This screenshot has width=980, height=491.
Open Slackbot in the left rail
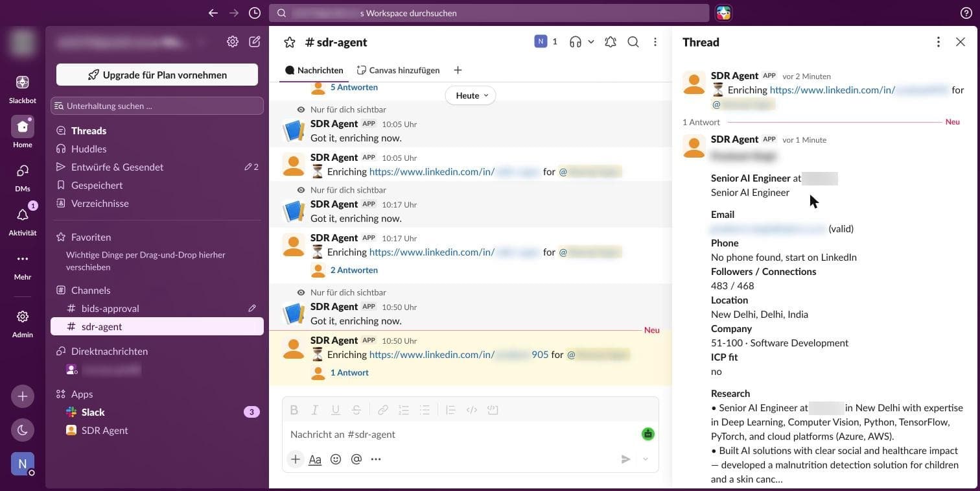click(23, 88)
